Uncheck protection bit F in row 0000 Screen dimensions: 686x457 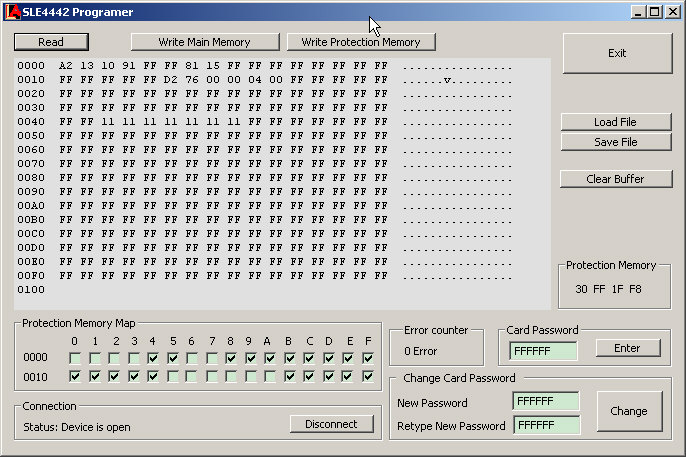[368, 359]
